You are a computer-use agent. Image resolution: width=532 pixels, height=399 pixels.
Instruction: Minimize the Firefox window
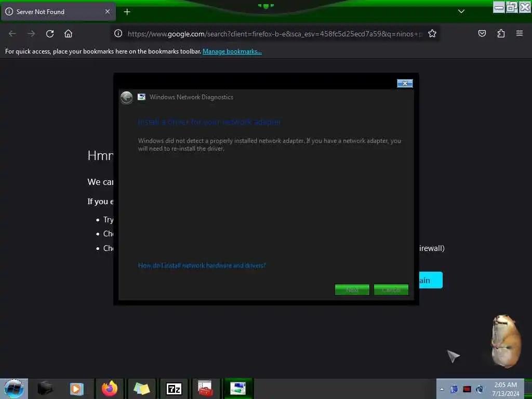[499, 7]
